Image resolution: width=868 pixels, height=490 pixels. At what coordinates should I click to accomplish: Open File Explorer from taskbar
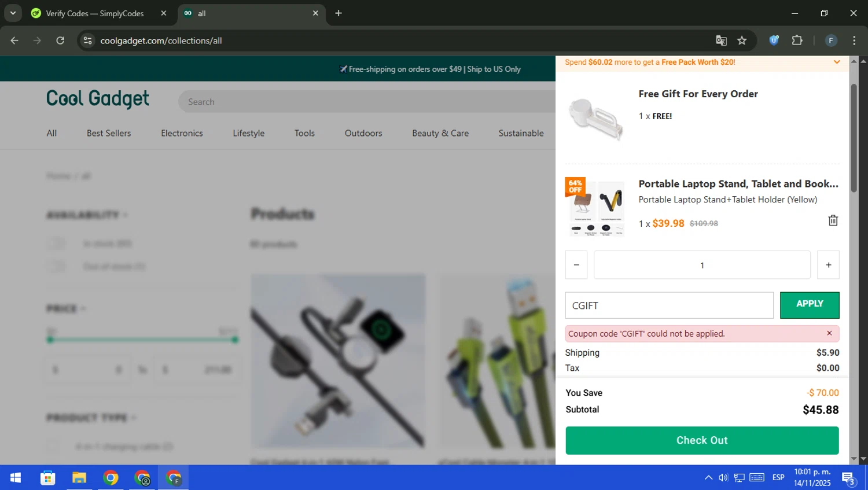pos(79,478)
